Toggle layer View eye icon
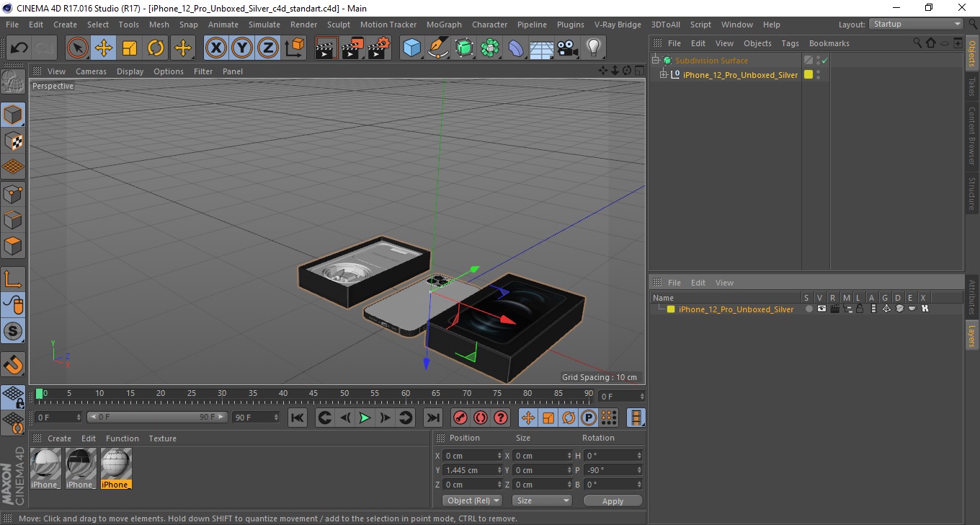The image size is (980, 525). coord(821,309)
